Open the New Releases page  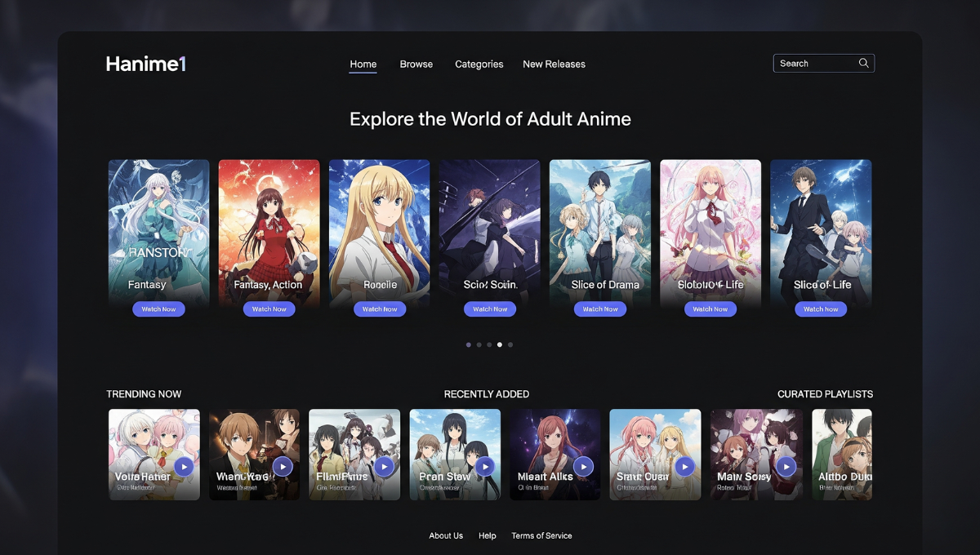[554, 64]
